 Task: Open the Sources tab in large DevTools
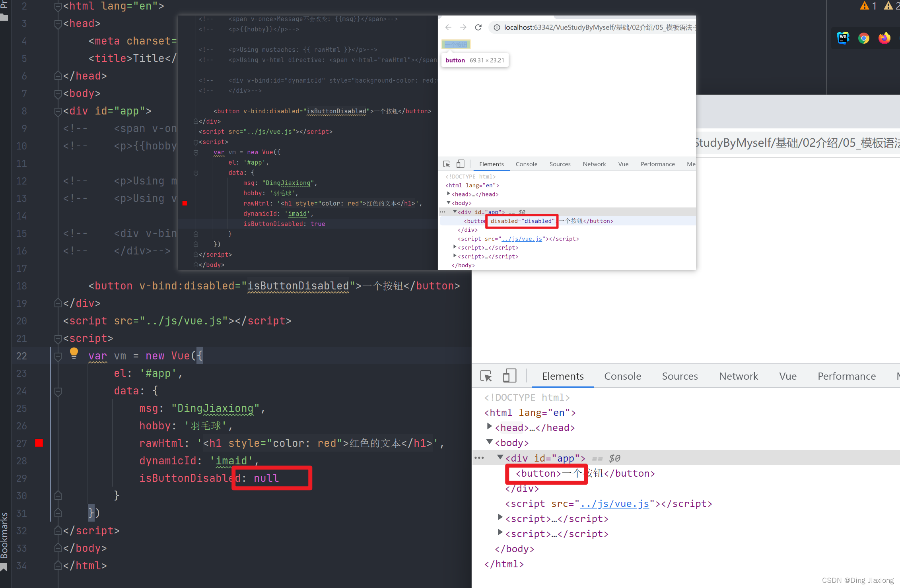680,376
